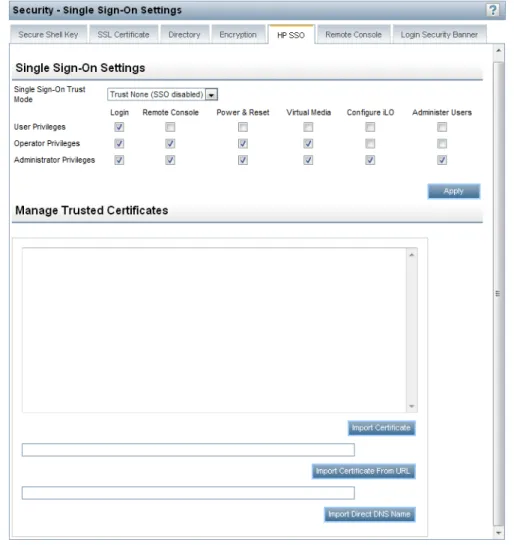Focus the certificate URL input field
514x545 pixels.
[x=188, y=450]
